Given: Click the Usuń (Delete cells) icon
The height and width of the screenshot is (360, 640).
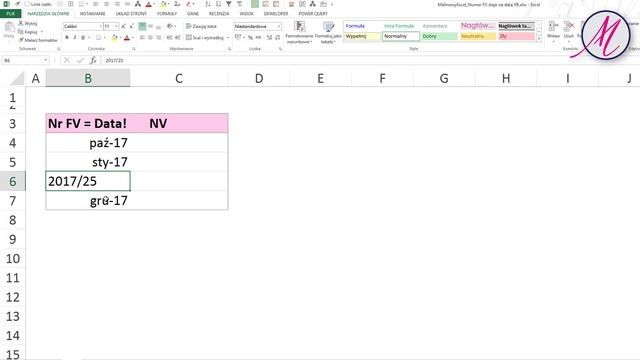Looking at the screenshot, I should [569, 27].
